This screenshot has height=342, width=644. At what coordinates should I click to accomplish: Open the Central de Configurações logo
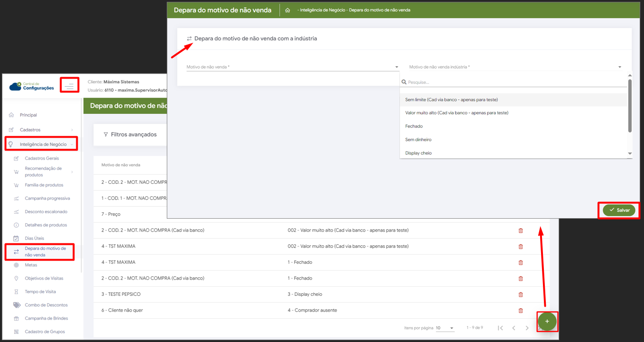tap(31, 86)
